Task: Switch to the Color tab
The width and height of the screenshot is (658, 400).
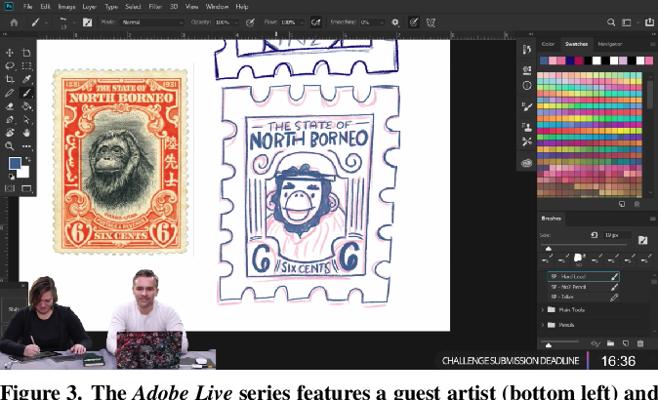Action: point(548,44)
